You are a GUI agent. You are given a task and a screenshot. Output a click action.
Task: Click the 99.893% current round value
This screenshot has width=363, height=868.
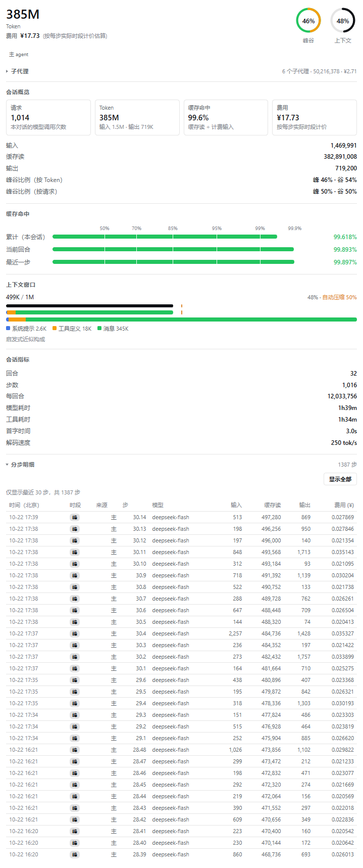click(345, 249)
